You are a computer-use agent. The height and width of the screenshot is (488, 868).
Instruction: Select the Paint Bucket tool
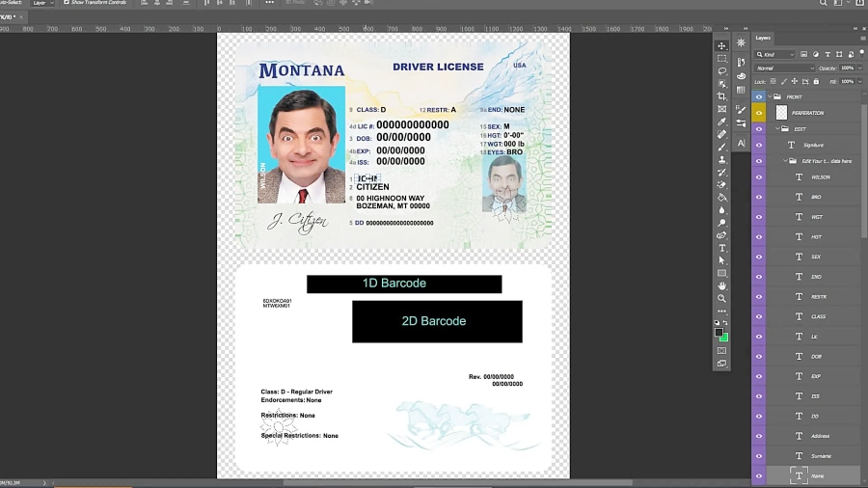[721, 198]
